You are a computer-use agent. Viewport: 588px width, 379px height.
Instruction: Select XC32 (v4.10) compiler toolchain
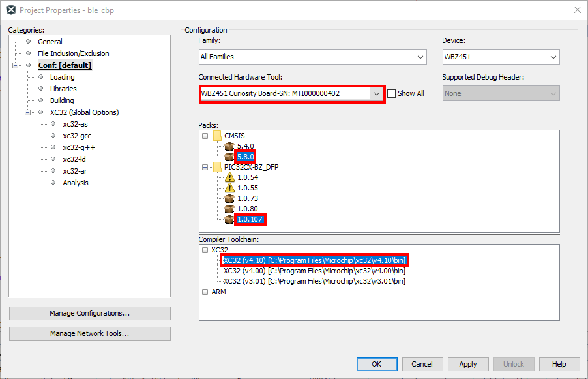tap(314, 260)
